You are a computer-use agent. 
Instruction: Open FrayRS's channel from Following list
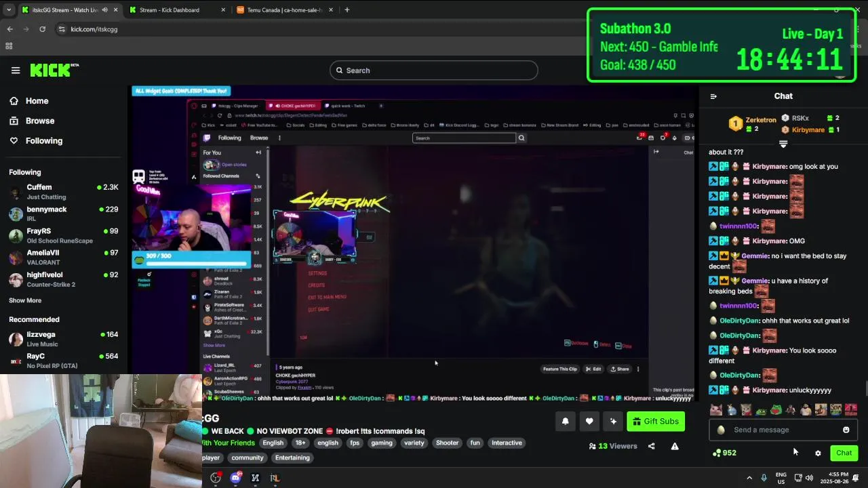coord(64,236)
